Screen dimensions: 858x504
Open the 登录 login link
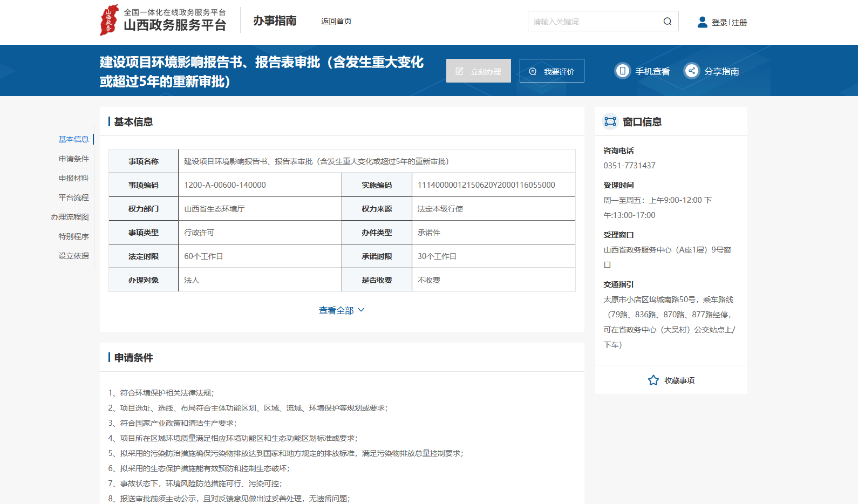pyautogui.click(x=719, y=23)
